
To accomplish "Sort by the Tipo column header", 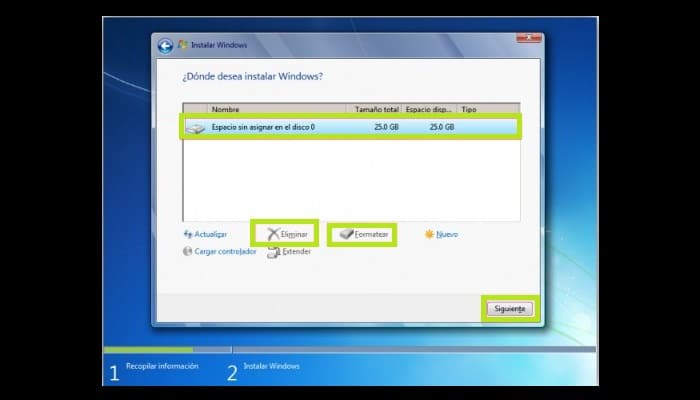I will pyautogui.click(x=488, y=109).
